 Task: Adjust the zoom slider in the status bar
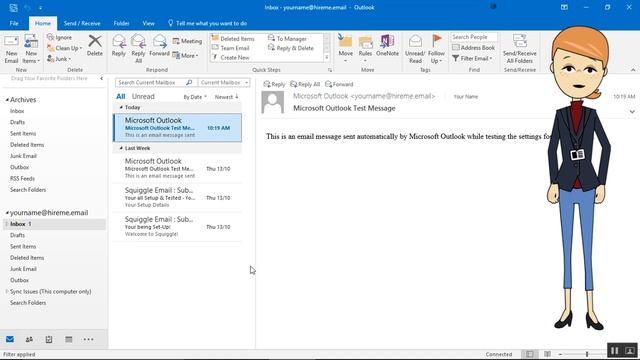587,354
